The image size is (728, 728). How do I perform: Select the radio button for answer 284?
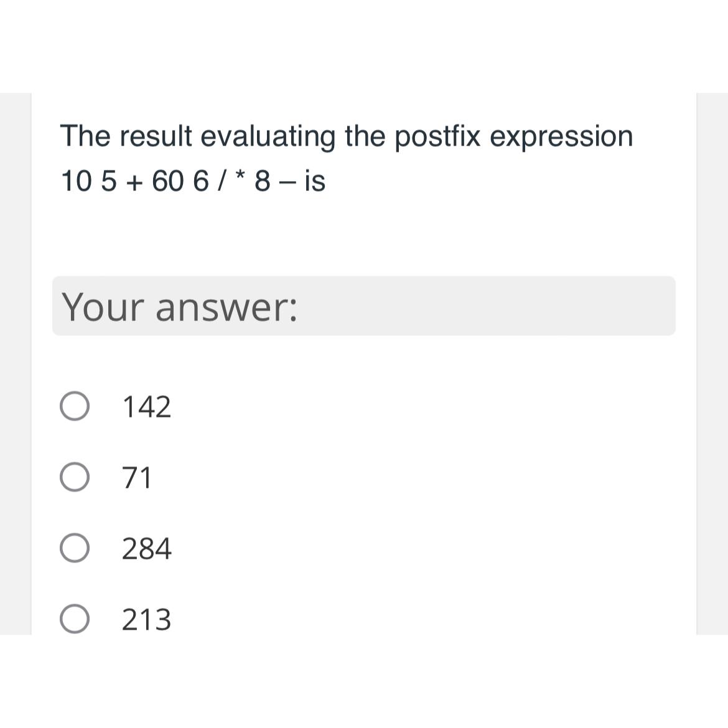(75, 548)
